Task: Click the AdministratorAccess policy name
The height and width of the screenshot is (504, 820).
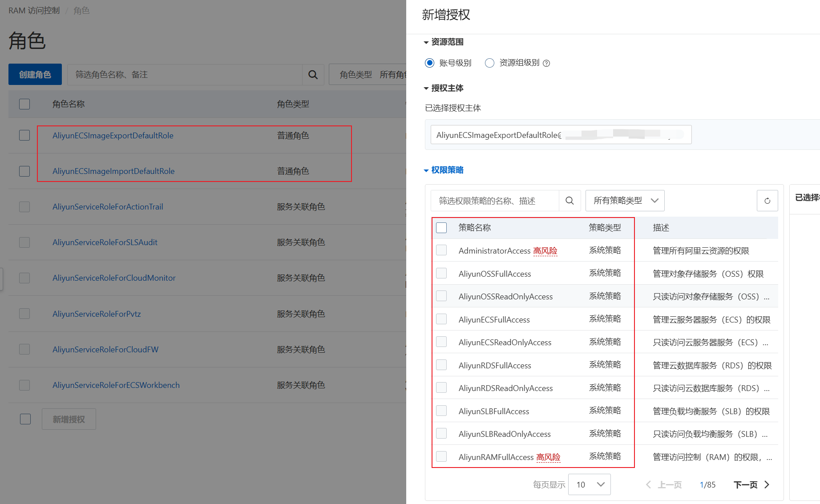Action: pos(495,251)
